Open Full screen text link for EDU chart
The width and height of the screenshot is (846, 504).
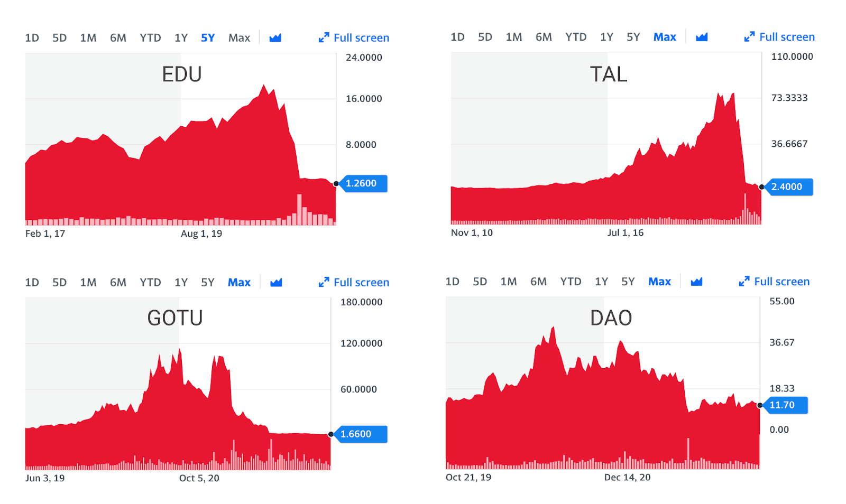coord(361,38)
